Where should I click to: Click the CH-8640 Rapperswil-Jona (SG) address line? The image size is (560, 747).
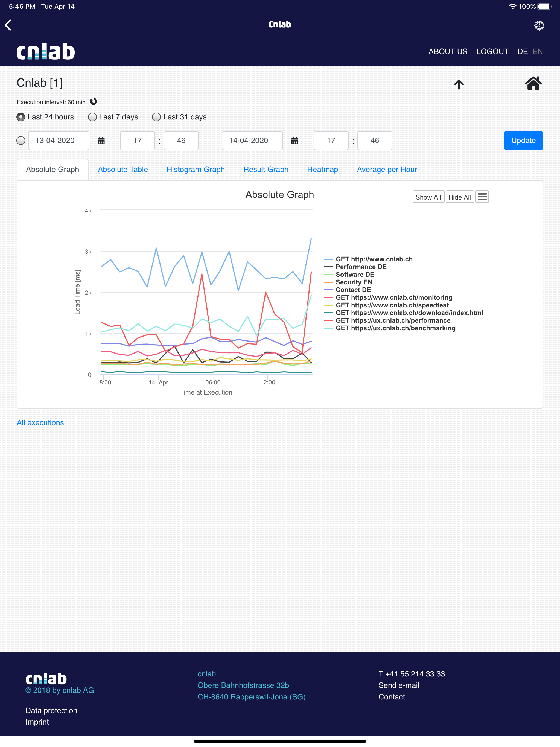252,697
